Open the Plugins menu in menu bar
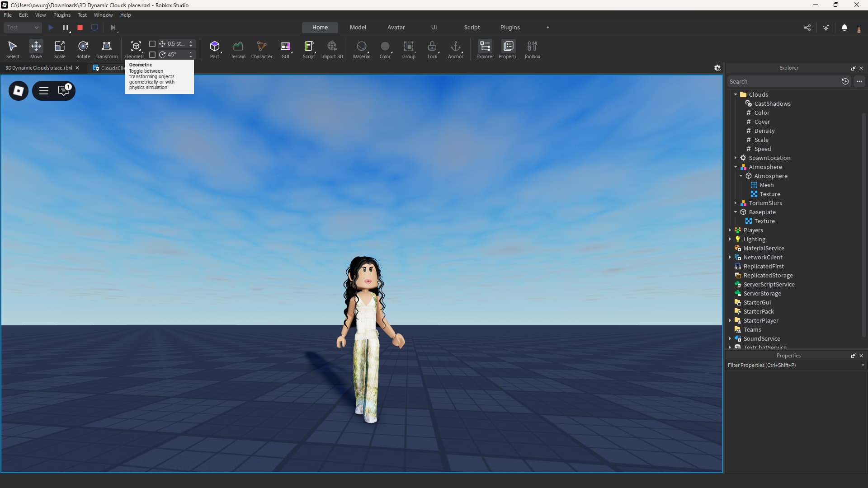This screenshot has height=488, width=868. [x=61, y=15]
